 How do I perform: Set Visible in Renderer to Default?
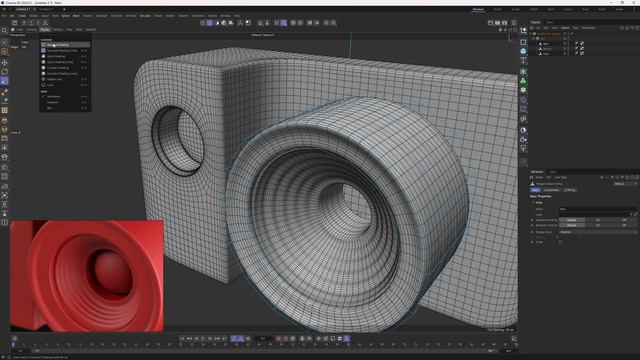coord(572,225)
